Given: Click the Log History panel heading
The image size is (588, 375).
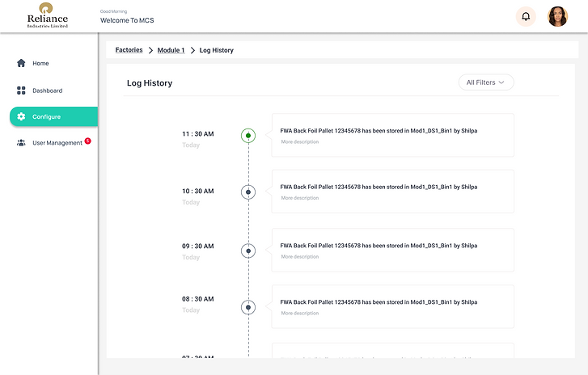Looking at the screenshot, I should pos(150,83).
